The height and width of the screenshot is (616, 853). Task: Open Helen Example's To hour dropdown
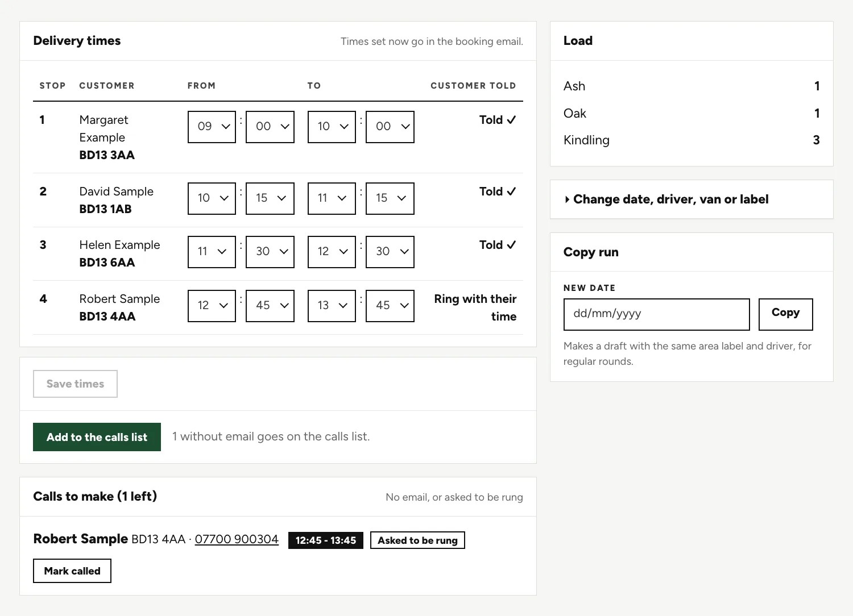click(x=332, y=252)
